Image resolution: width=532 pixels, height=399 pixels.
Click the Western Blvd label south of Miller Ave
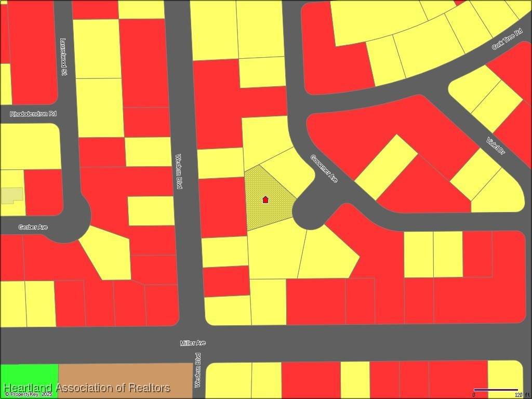click(198, 370)
